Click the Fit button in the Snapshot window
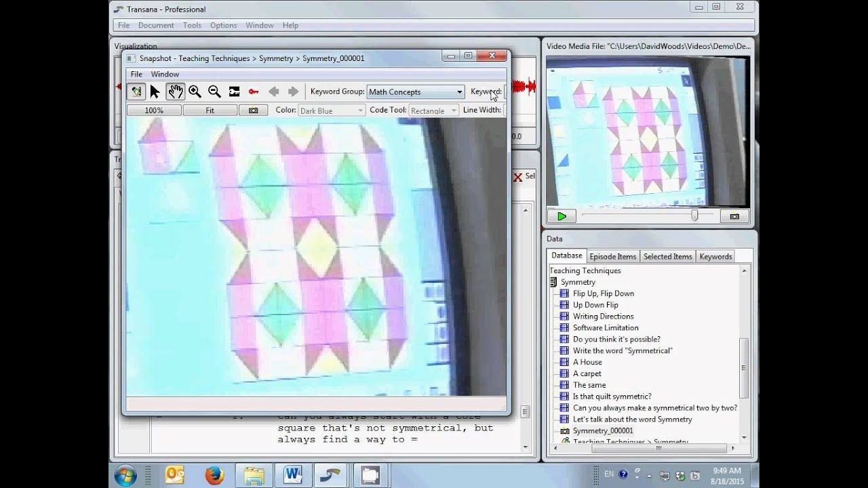Image resolution: width=868 pixels, height=488 pixels. [210, 109]
